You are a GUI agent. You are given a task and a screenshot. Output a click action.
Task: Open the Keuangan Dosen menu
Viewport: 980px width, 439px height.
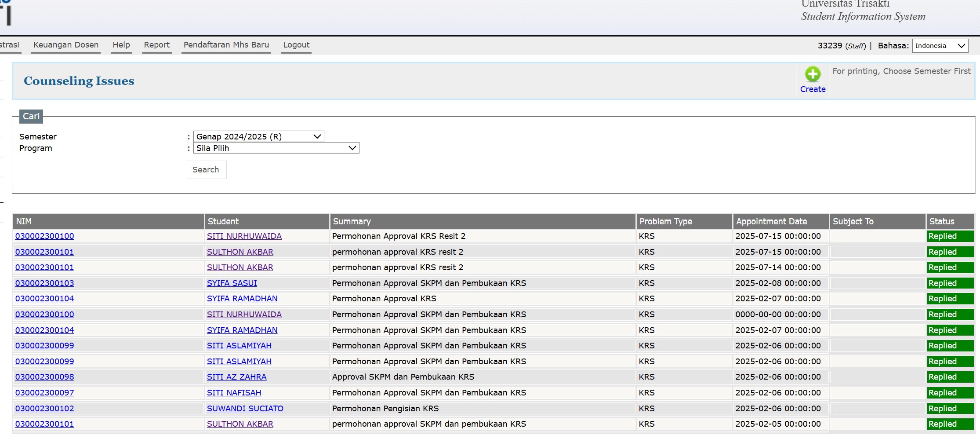pos(66,45)
